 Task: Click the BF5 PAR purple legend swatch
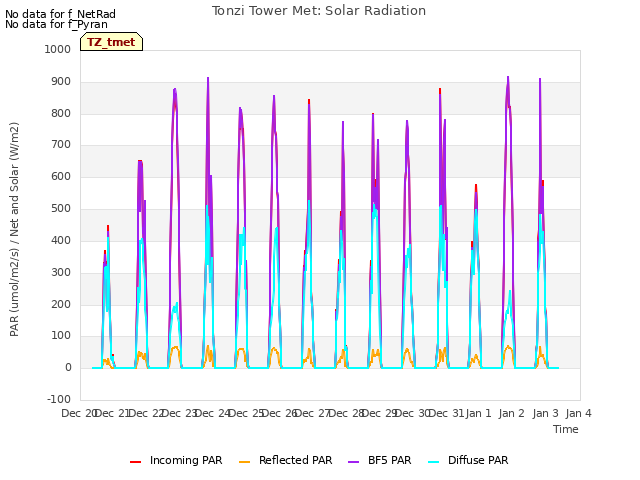(x=353, y=462)
